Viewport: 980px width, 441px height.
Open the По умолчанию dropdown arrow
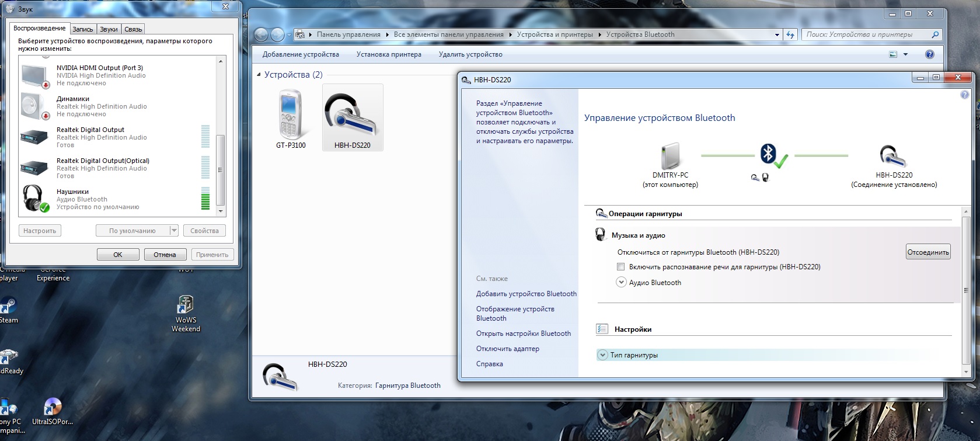[x=173, y=231]
